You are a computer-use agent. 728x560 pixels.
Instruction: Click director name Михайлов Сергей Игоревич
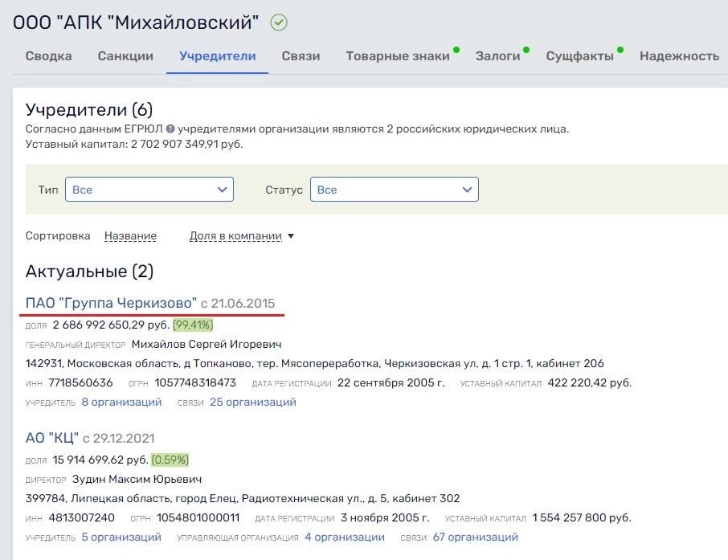click(x=207, y=345)
